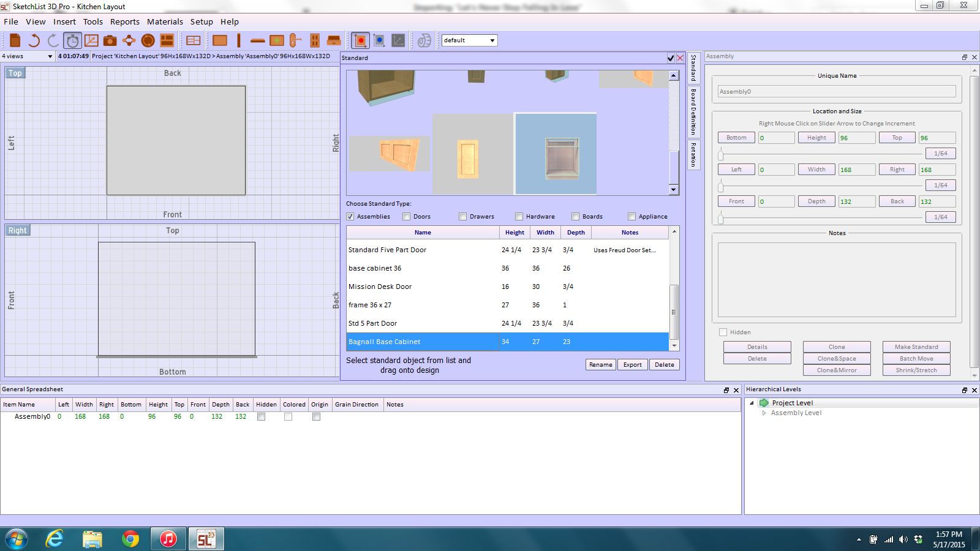Enable the Appliance checkbox
The width and height of the screenshot is (980, 551).
click(632, 216)
